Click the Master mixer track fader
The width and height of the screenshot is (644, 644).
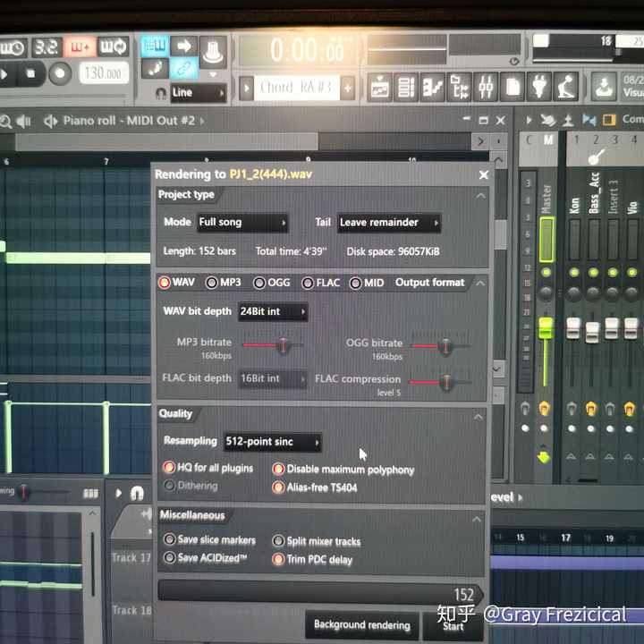click(546, 328)
